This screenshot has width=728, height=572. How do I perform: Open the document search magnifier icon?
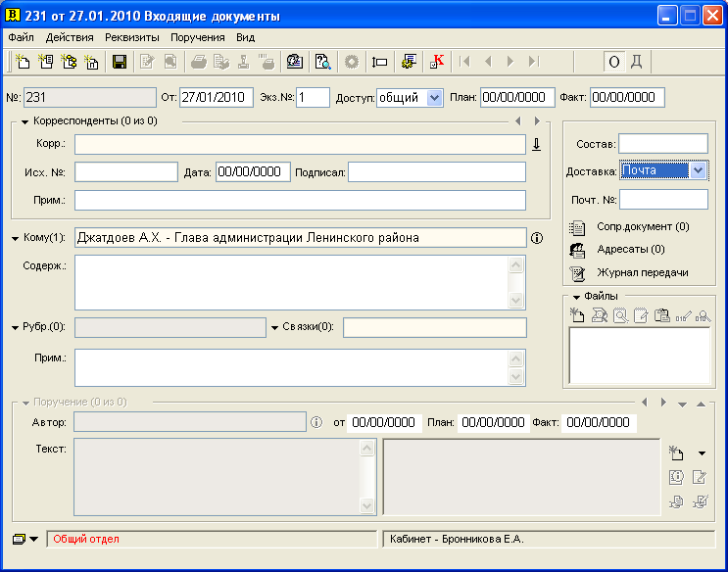322,62
